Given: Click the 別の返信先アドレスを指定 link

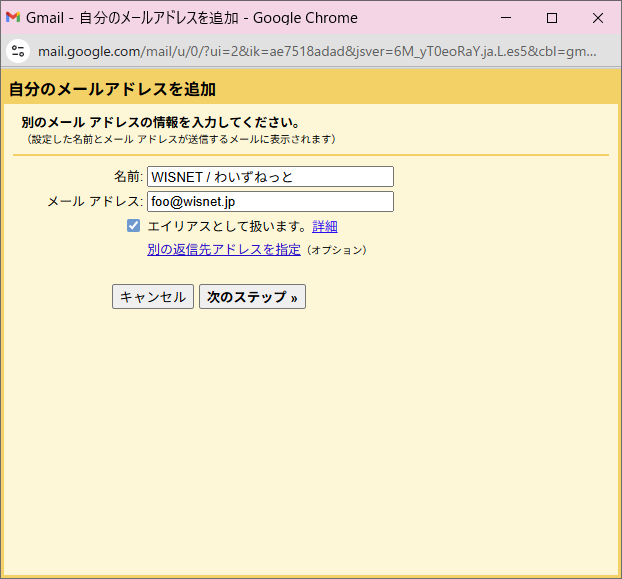Looking at the screenshot, I should 223,250.
